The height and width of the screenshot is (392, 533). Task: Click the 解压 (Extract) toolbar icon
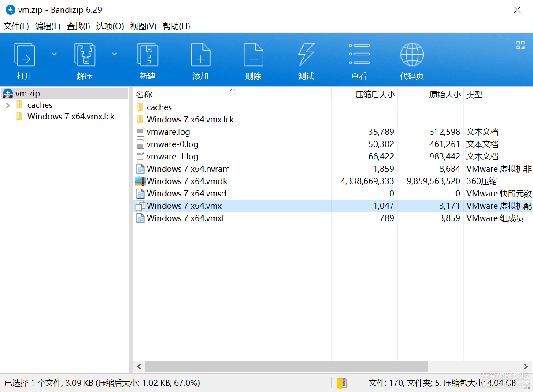[x=85, y=55]
